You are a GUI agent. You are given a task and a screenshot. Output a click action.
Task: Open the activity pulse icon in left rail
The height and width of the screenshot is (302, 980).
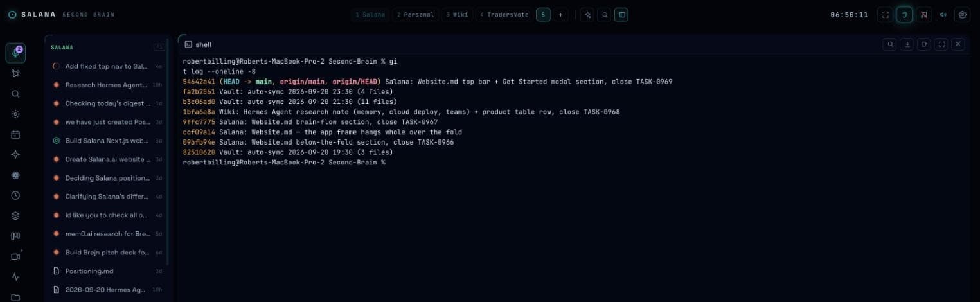pyautogui.click(x=15, y=277)
